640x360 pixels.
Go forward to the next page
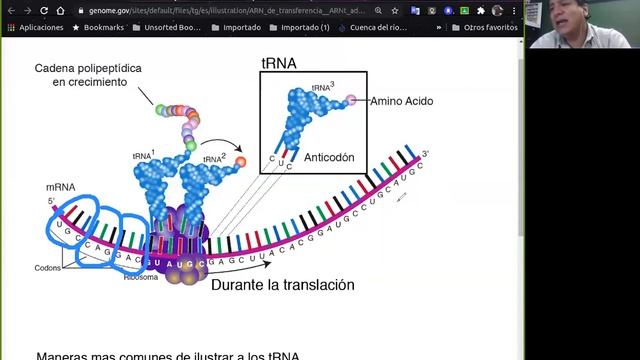pos(27,11)
